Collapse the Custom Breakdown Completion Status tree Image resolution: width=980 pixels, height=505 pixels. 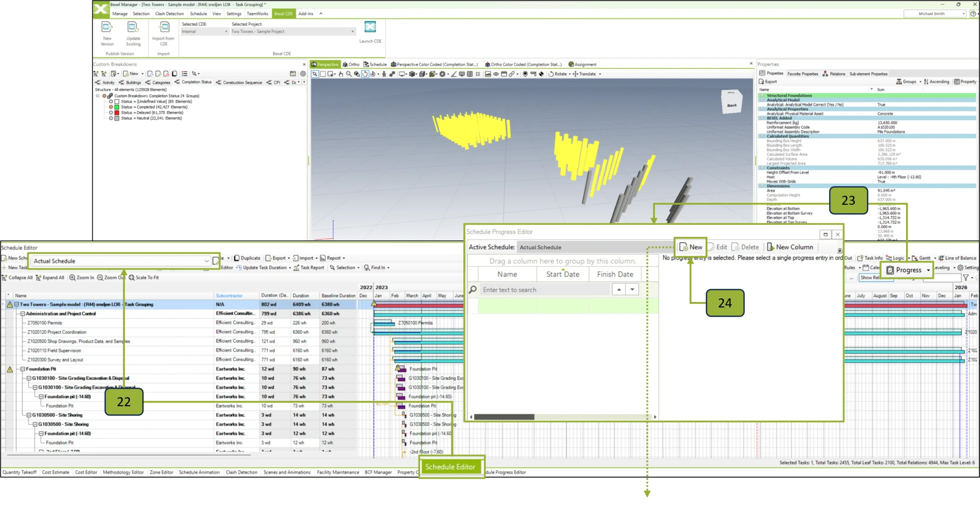(x=98, y=96)
